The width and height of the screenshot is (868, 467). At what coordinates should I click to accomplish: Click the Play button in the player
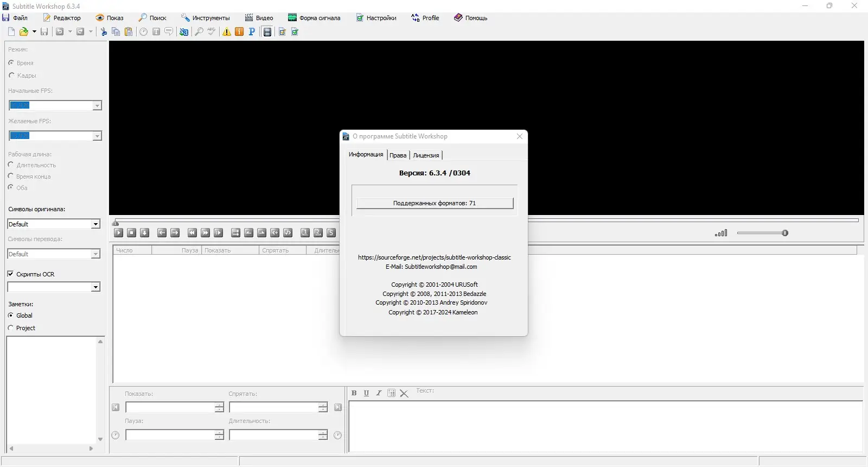click(x=119, y=233)
